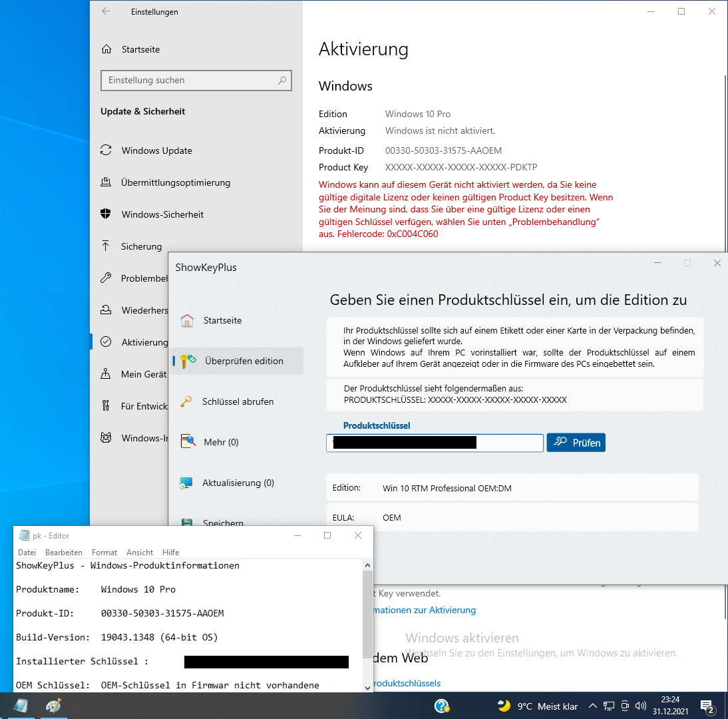Image resolution: width=728 pixels, height=719 pixels.
Task: Open Bearbeiten menu in Editor
Action: point(64,553)
